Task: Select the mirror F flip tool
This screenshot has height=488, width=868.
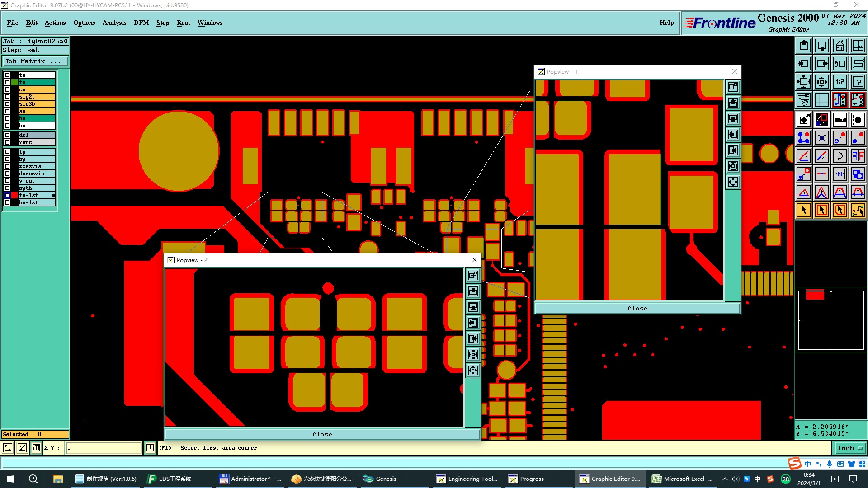Action: coord(858,156)
